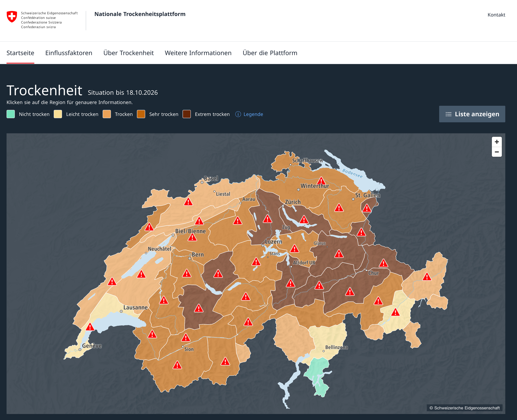Click the Bodensee lake label
The height and width of the screenshot is (420, 517).
(x=352, y=173)
